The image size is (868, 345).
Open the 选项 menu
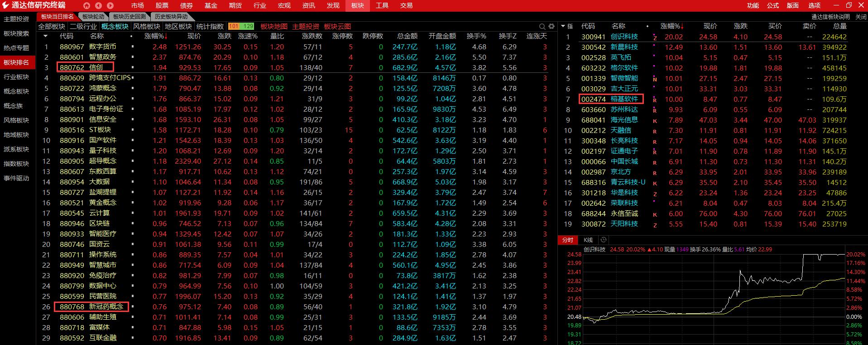coord(815,5)
